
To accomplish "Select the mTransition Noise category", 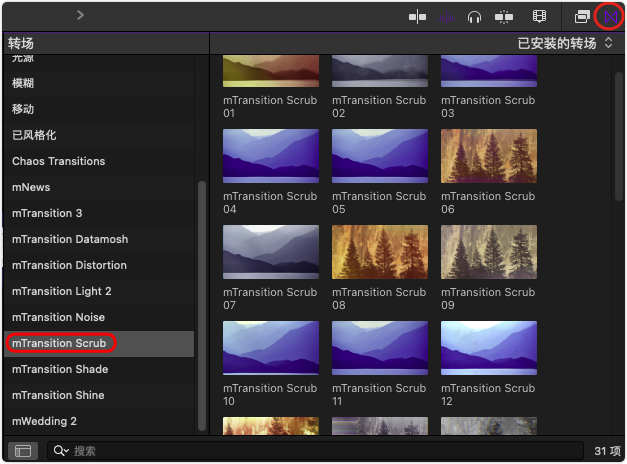I will point(99,317).
